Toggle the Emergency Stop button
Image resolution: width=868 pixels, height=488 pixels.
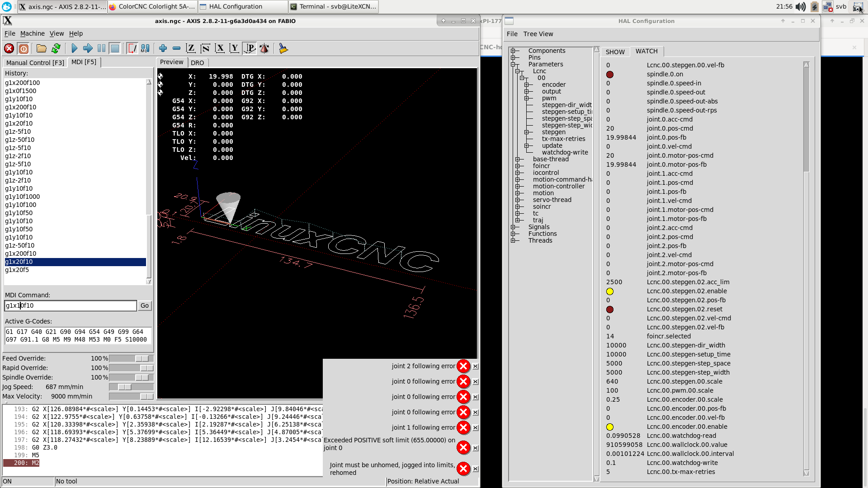9,48
